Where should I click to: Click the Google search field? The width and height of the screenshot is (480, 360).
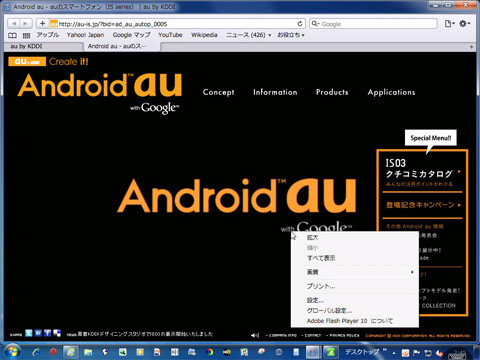tap(373, 24)
